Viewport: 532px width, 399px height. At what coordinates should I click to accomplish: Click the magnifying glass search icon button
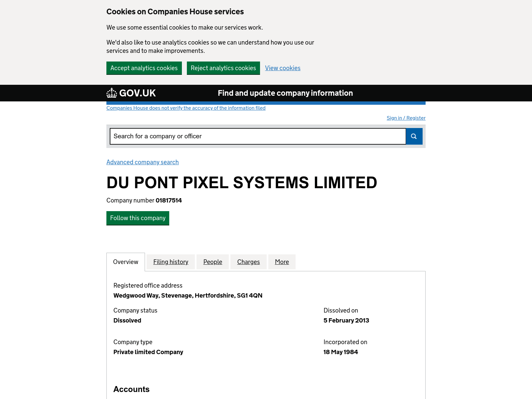coord(414,136)
